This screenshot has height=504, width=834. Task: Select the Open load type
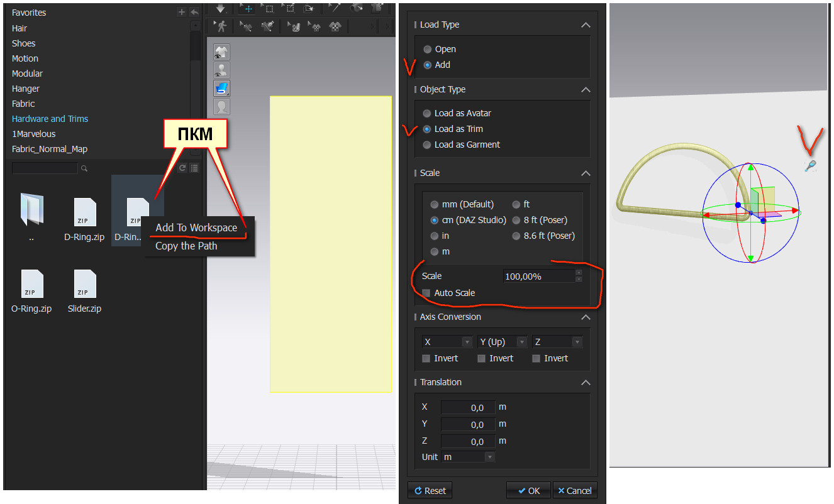428,49
